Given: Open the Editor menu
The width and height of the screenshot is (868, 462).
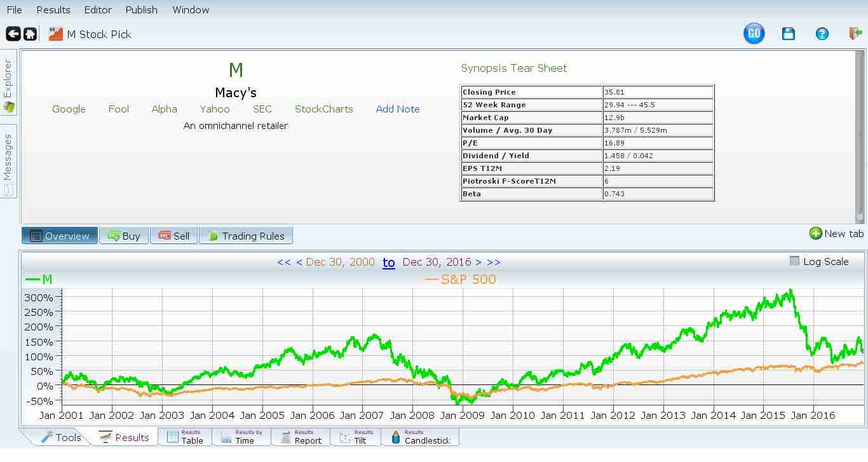Looking at the screenshot, I should point(98,10).
